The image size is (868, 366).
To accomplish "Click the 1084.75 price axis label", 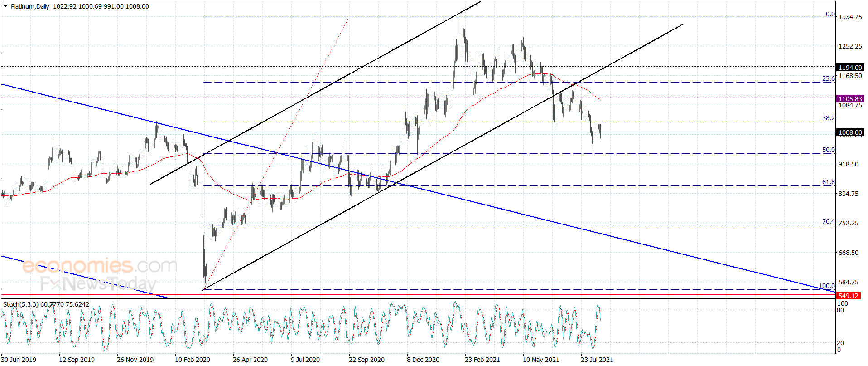I will pos(850,105).
